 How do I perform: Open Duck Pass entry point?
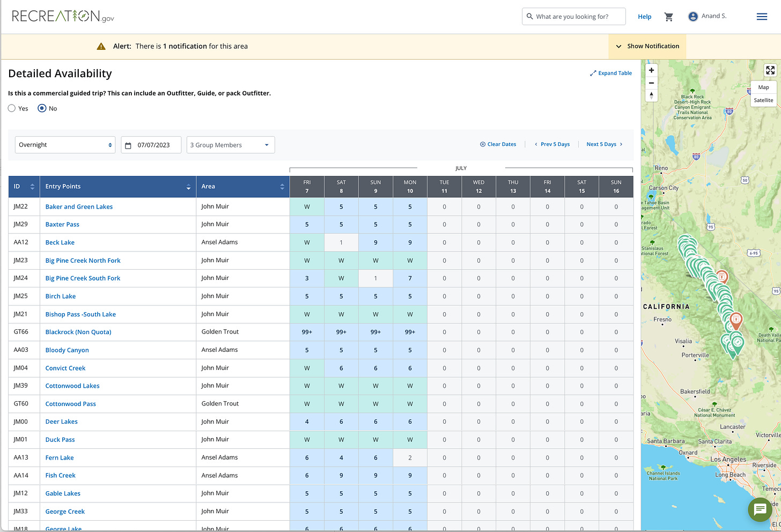pos(60,440)
